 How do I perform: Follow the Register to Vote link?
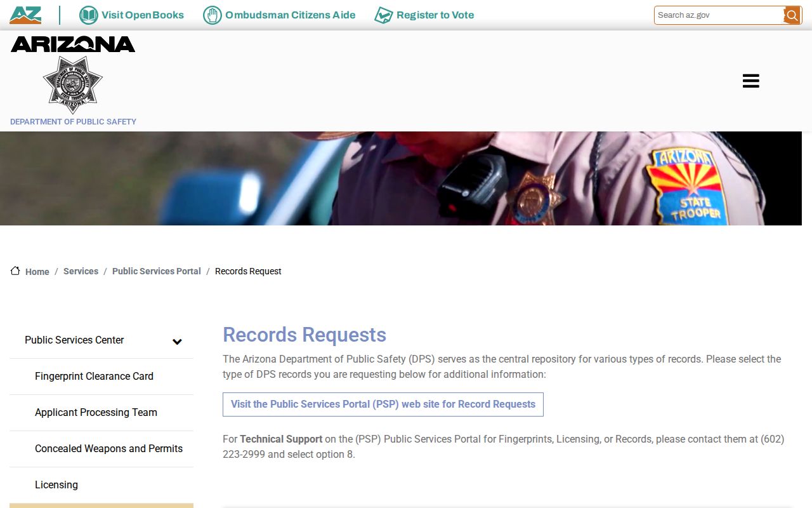[x=435, y=15]
